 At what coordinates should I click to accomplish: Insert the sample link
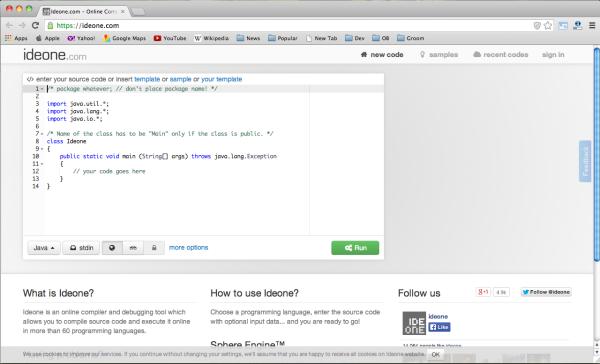coord(180,79)
